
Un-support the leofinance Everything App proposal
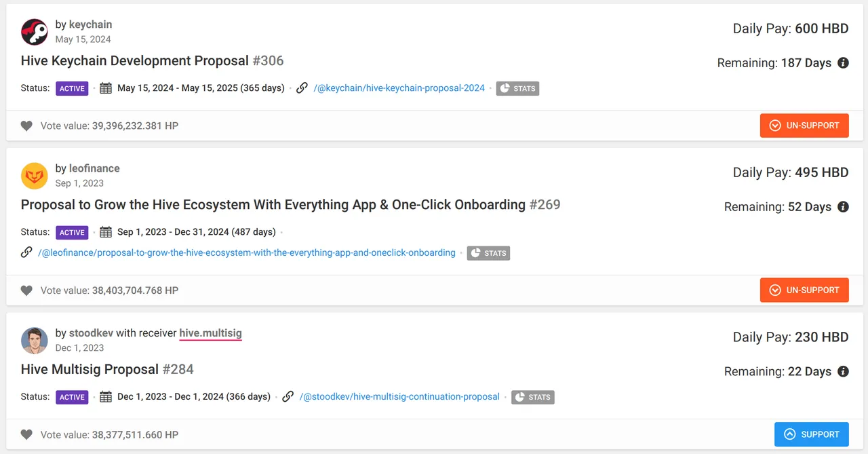tap(804, 290)
